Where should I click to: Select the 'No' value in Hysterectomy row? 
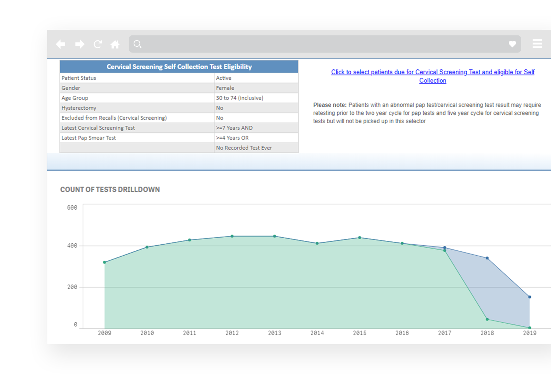(220, 108)
